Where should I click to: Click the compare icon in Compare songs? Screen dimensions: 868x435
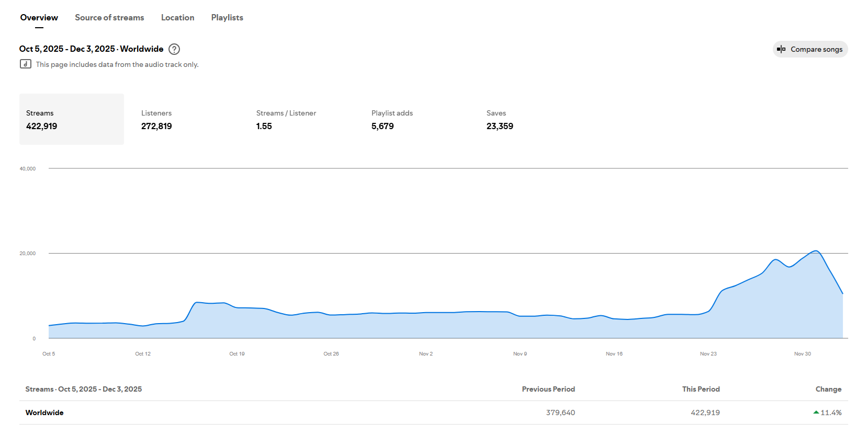[x=781, y=49]
